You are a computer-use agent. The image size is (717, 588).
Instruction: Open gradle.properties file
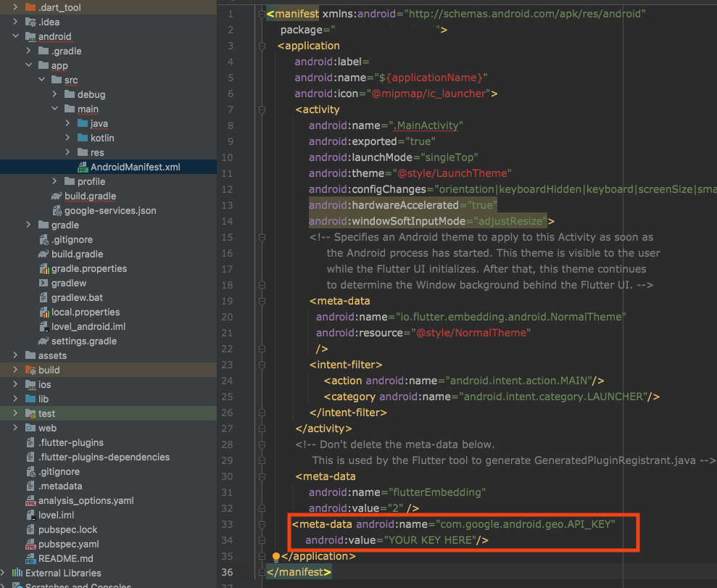[89, 268]
